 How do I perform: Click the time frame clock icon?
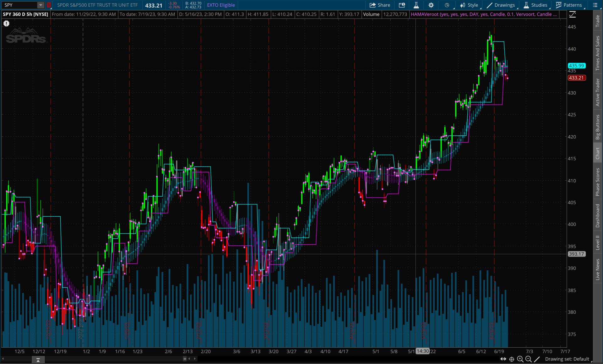[x=447, y=5]
